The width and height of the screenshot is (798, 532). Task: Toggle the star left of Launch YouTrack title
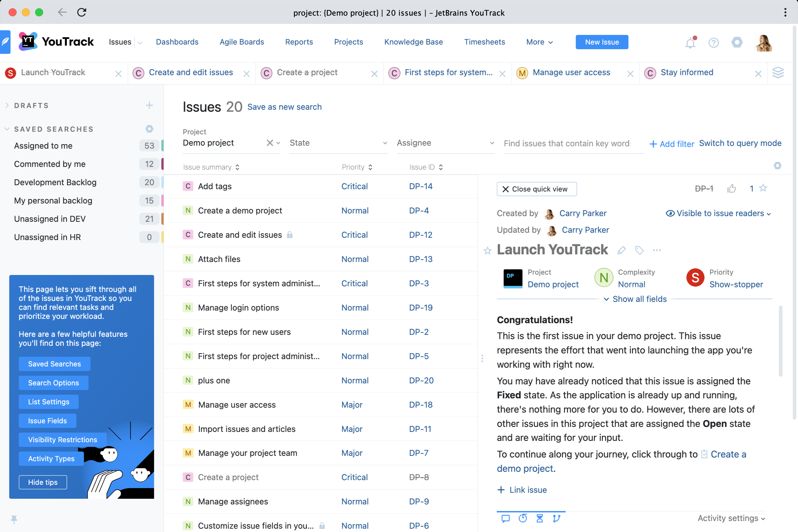pos(487,251)
